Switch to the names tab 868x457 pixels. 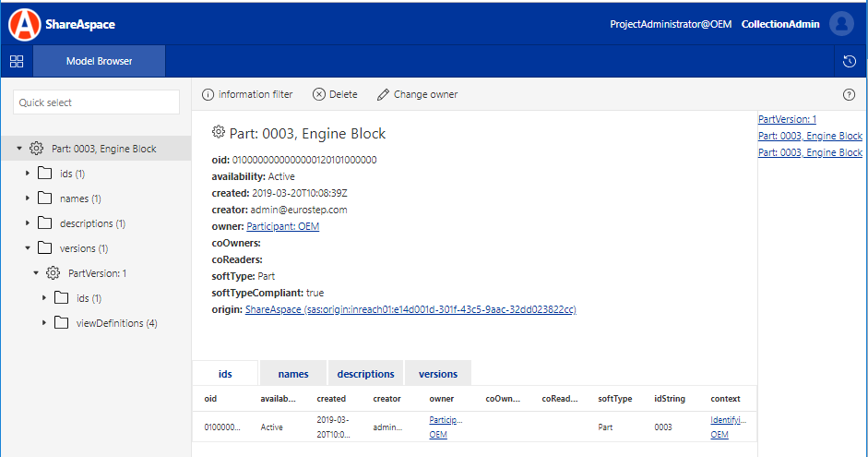point(293,374)
